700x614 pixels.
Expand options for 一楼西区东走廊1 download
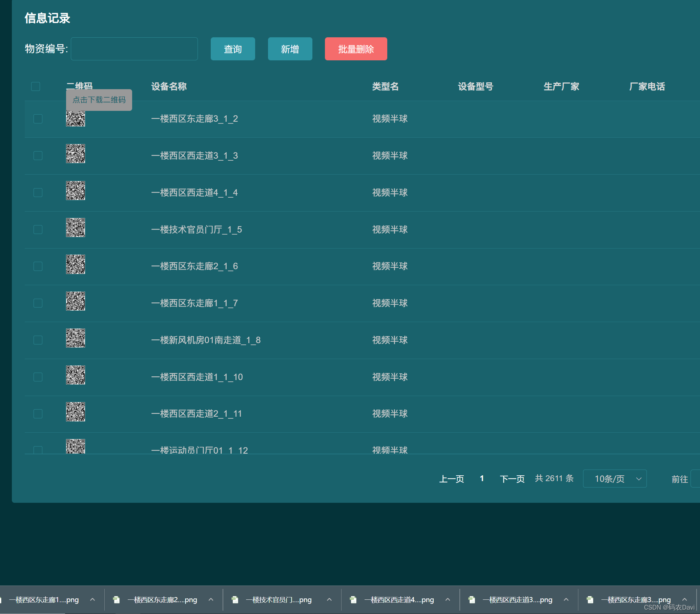click(92, 600)
